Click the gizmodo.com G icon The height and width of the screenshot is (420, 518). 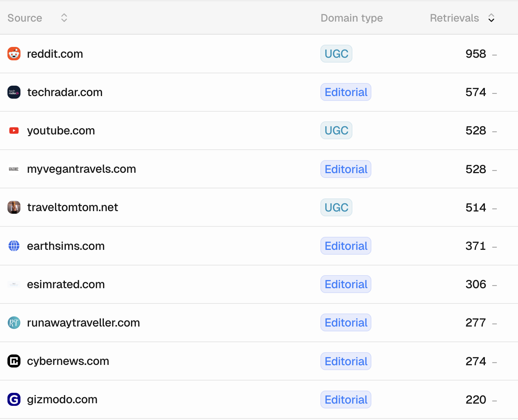[14, 400]
